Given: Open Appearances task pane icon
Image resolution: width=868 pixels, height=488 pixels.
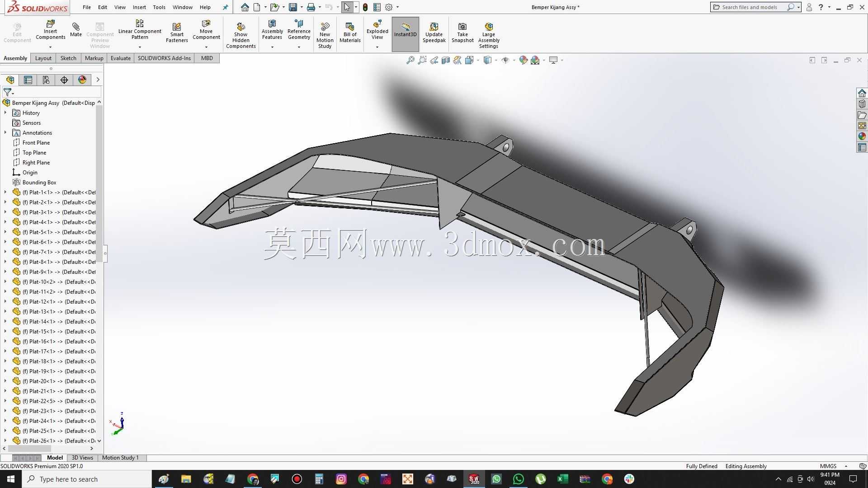Looking at the screenshot, I should coord(862,136).
